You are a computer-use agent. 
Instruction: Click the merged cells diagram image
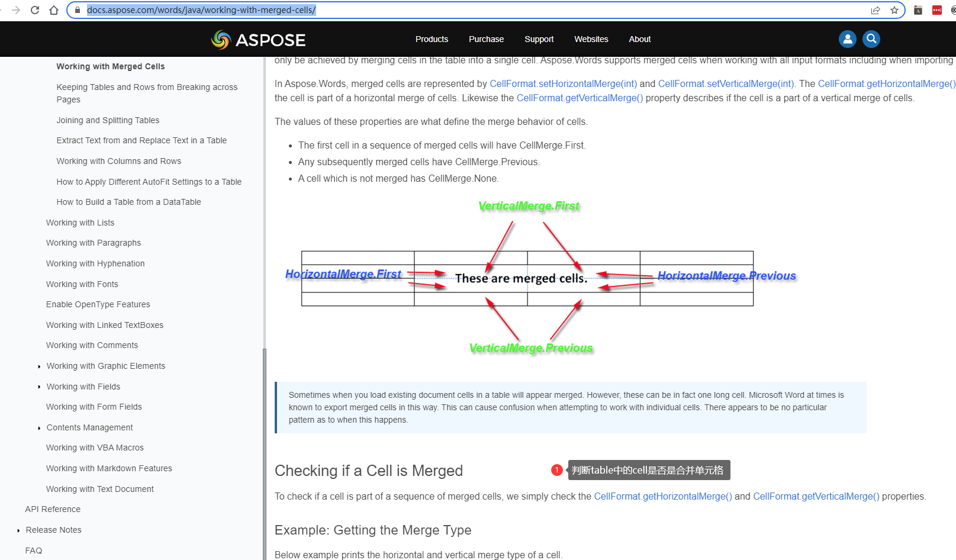[540, 277]
